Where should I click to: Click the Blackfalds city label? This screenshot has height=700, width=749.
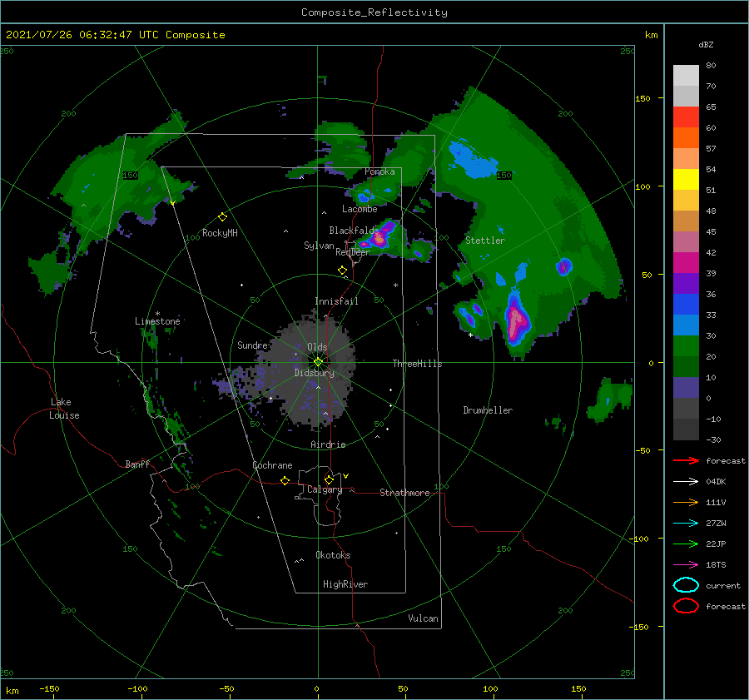pos(354,231)
